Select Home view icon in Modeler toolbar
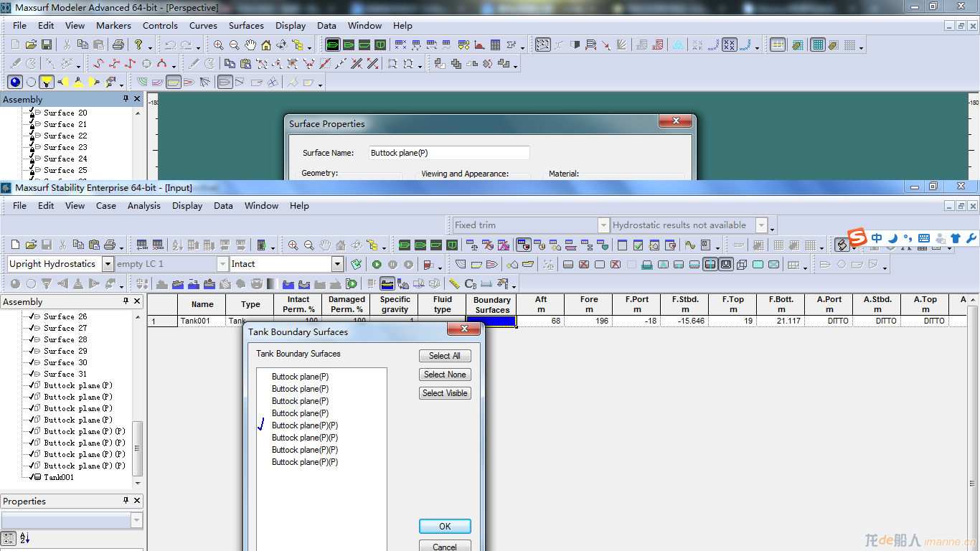 pyautogui.click(x=265, y=44)
